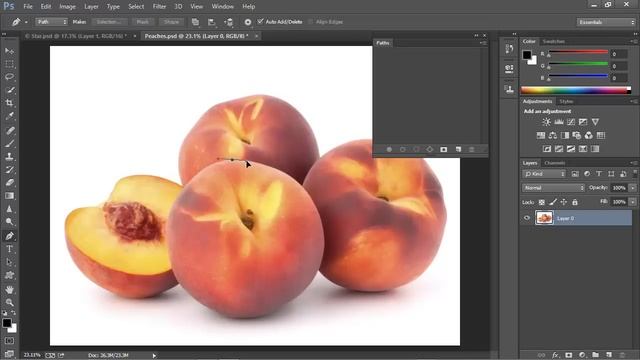Add a Photo Filter adjustment
The image size is (640, 360).
coord(577,136)
